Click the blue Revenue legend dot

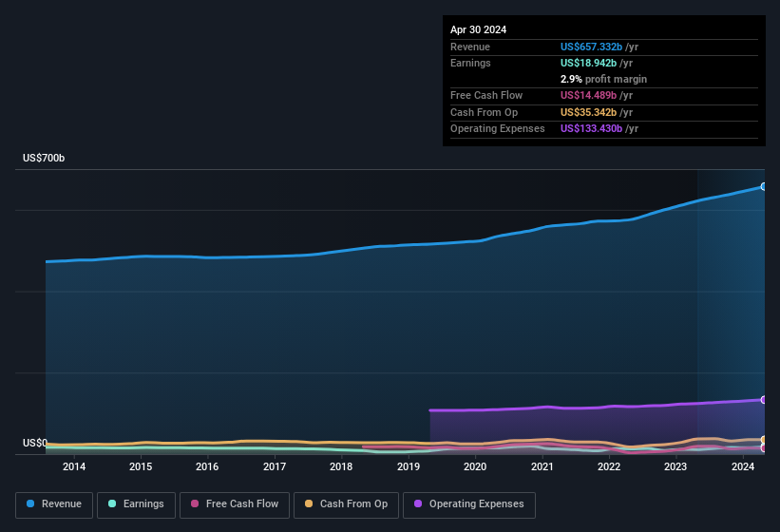pyautogui.click(x=30, y=503)
